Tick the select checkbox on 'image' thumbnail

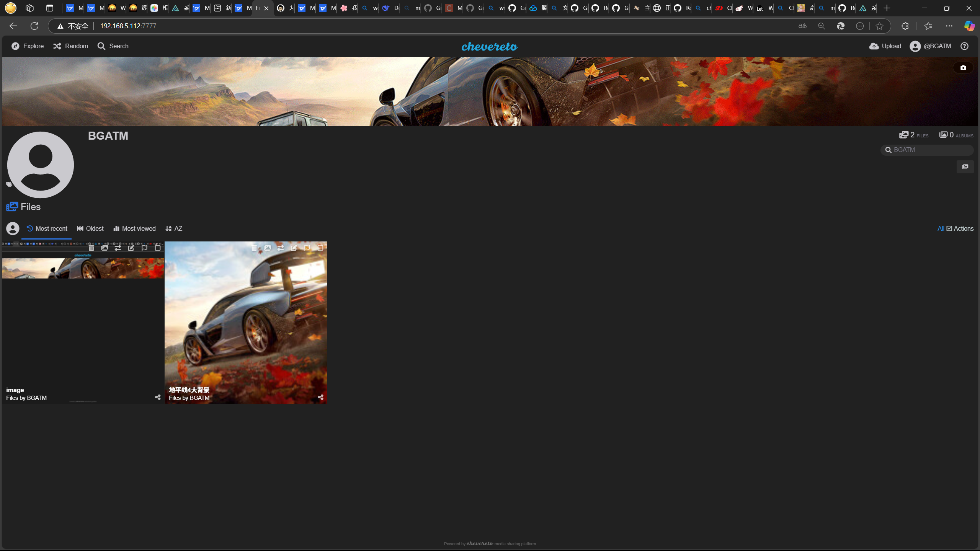click(x=158, y=248)
